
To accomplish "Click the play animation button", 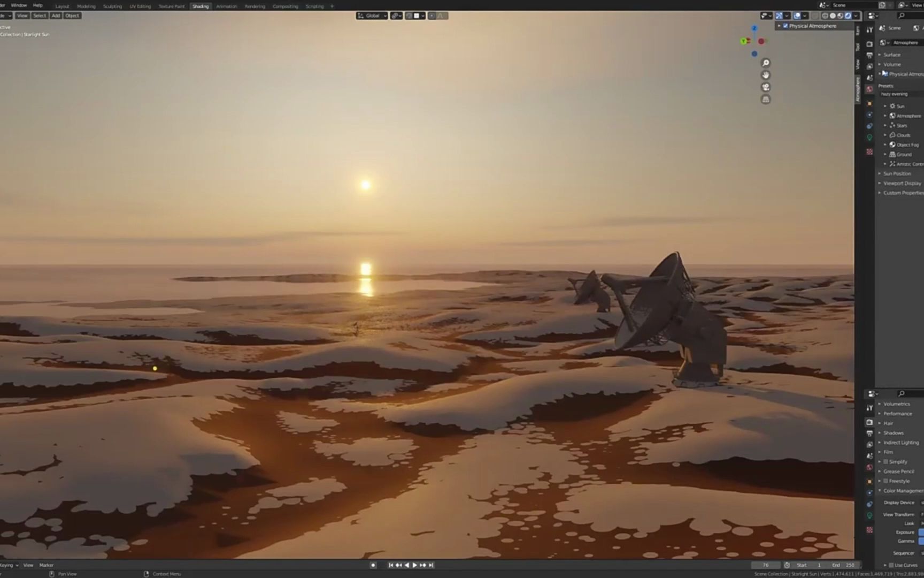I will pyautogui.click(x=414, y=565).
